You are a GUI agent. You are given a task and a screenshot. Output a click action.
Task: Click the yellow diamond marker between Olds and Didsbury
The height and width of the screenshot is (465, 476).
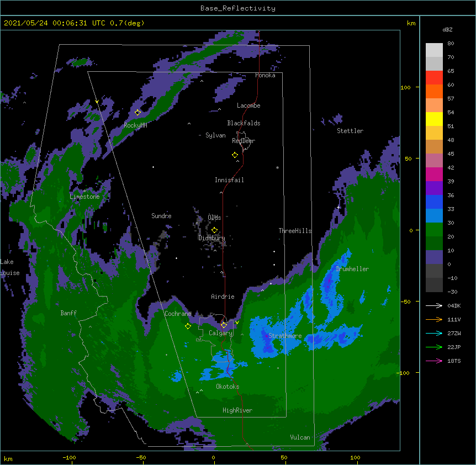click(214, 230)
